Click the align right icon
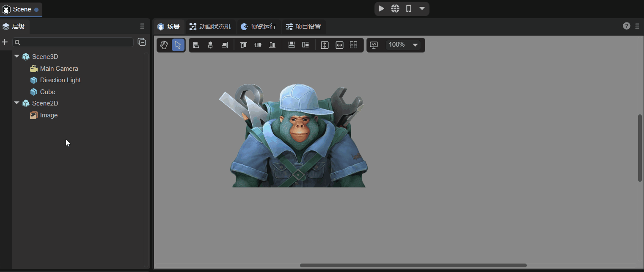This screenshot has width=644, height=272. click(x=225, y=45)
